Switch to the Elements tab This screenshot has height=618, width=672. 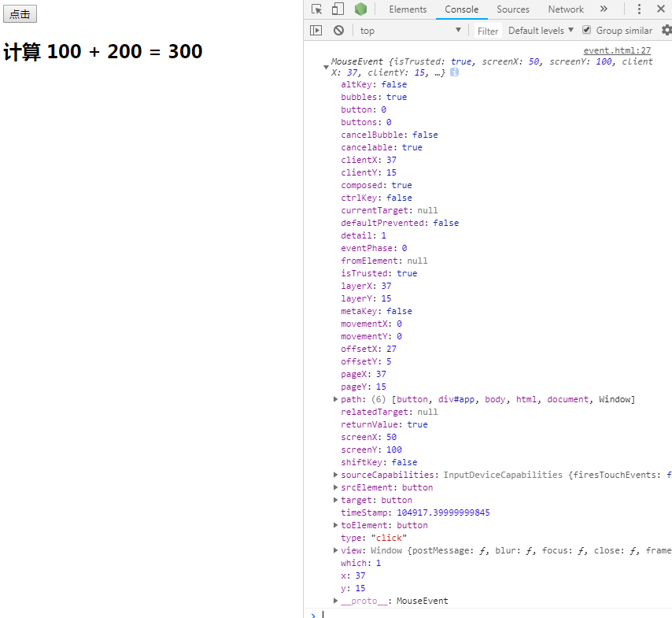(408, 9)
